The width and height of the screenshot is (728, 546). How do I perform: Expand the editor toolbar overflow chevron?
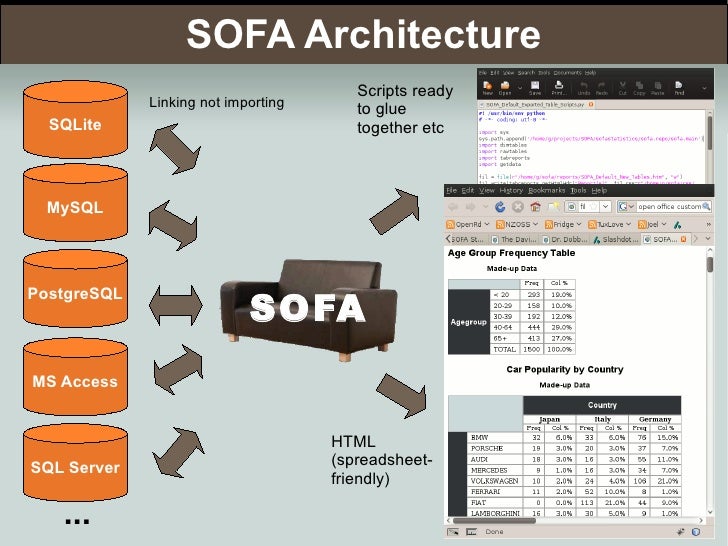tap(704, 87)
